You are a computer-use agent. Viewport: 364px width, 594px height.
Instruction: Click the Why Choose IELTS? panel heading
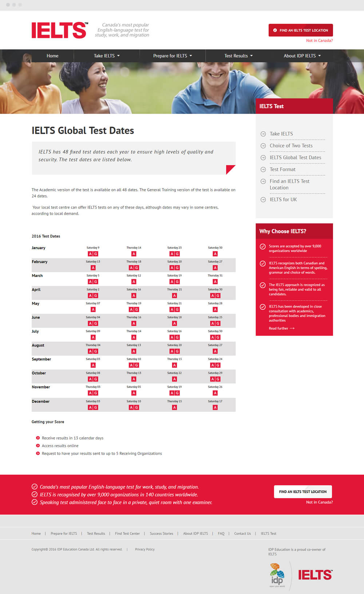pyautogui.click(x=283, y=231)
